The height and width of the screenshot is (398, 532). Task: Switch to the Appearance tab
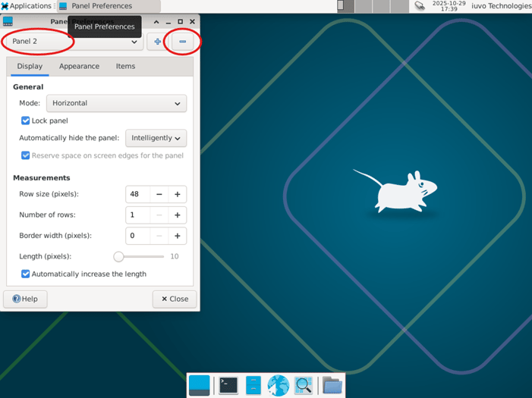[x=79, y=66]
